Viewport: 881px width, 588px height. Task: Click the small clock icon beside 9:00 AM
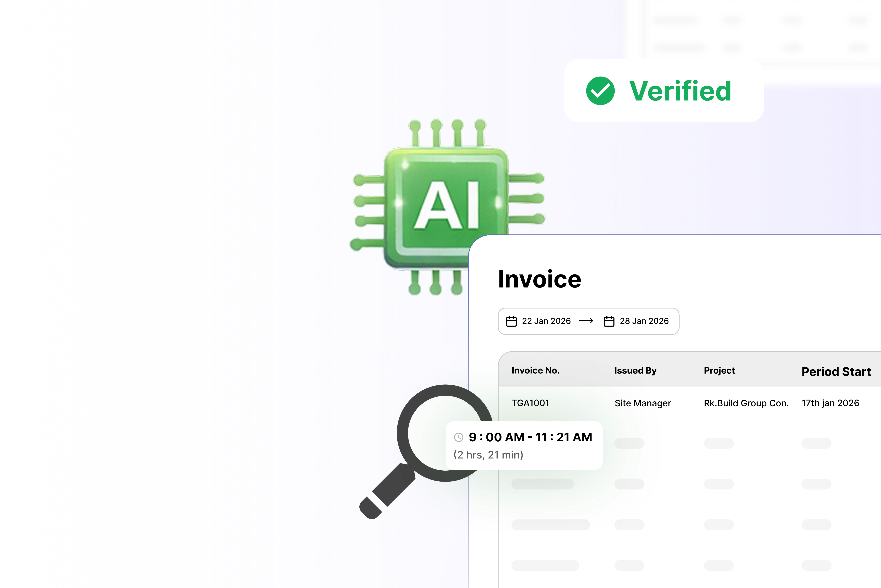(459, 437)
